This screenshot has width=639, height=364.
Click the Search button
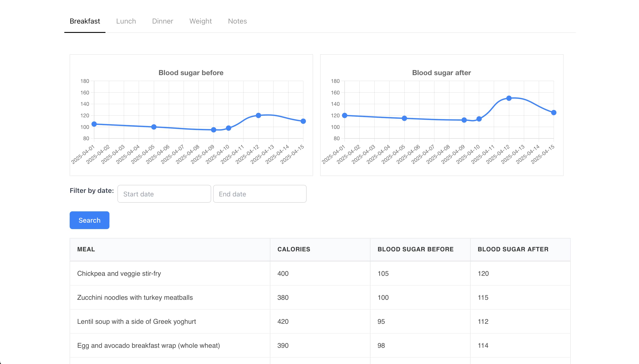[89, 220]
